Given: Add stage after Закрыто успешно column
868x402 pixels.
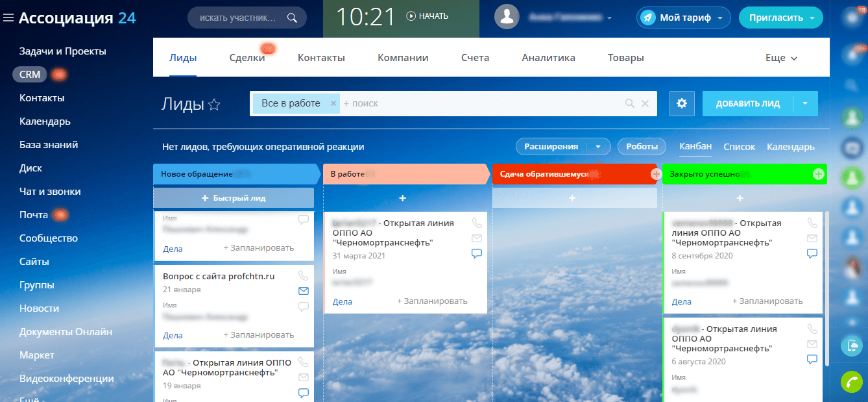Looking at the screenshot, I should point(819,174).
